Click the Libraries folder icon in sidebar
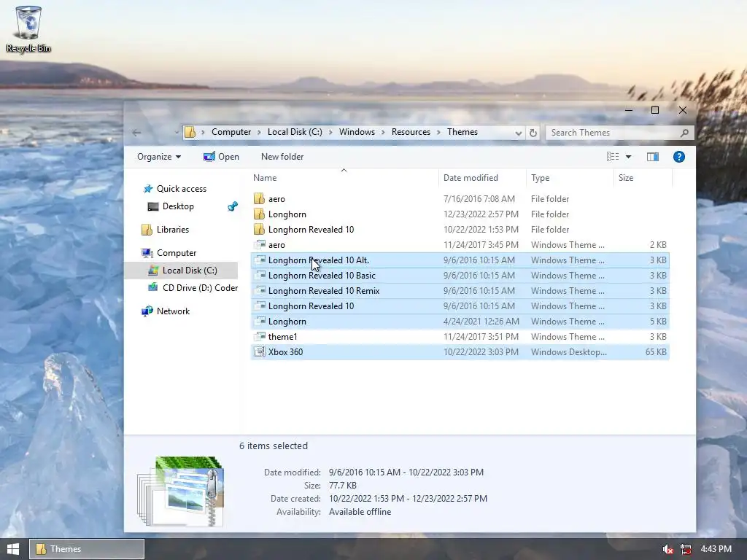 pyautogui.click(x=147, y=230)
